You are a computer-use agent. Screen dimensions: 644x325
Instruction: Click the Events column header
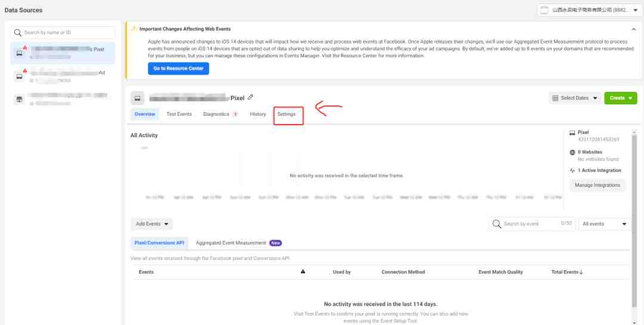pyautogui.click(x=146, y=272)
